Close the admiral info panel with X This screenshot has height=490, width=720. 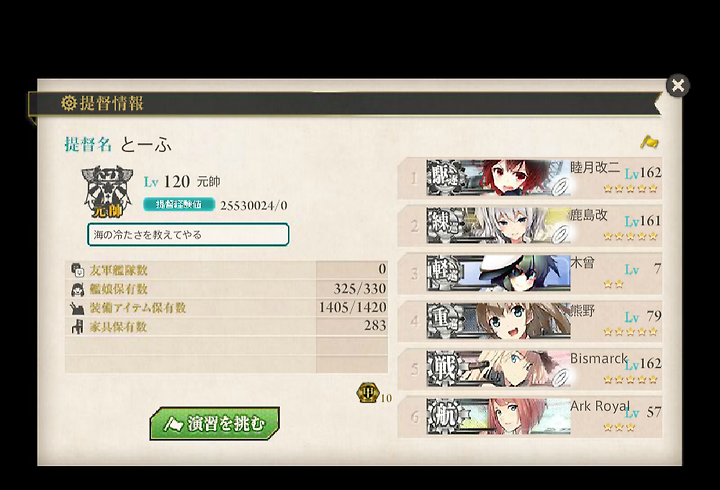point(678,85)
